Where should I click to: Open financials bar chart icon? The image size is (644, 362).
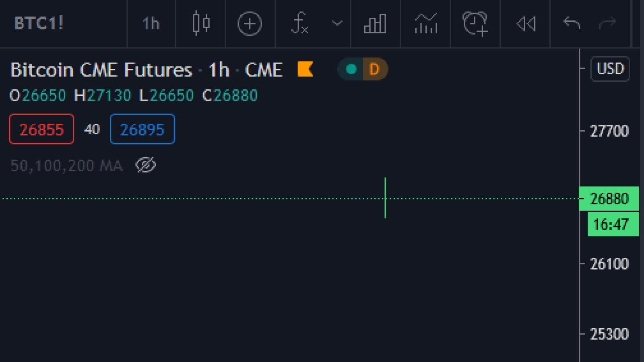point(375,24)
